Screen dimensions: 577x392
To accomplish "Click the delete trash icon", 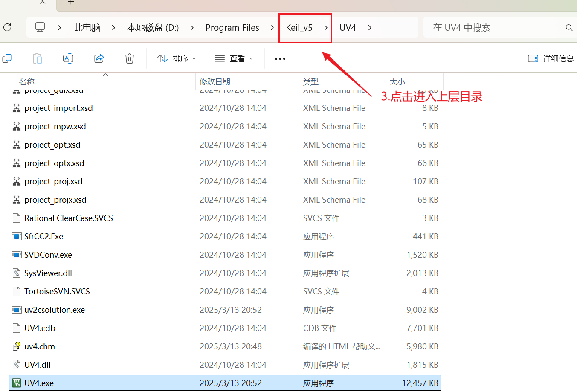I will pos(130,58).
